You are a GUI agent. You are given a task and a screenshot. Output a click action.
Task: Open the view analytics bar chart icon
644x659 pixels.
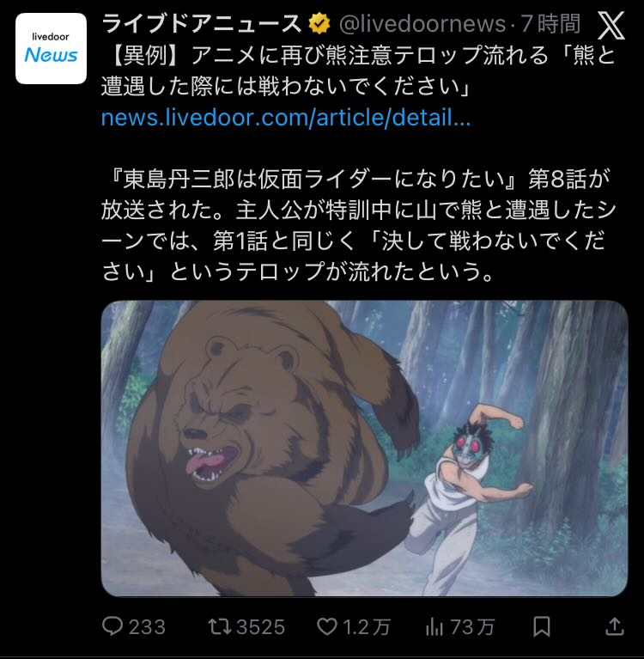pyautogui.click(x=434, y=626)
